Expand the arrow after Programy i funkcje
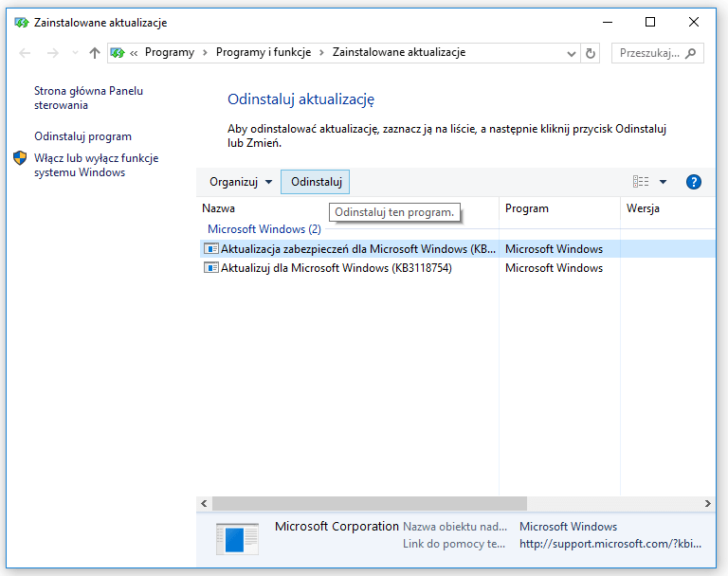Image resolution: width=728 pixels, height=576 pixels. coord(321,53)
